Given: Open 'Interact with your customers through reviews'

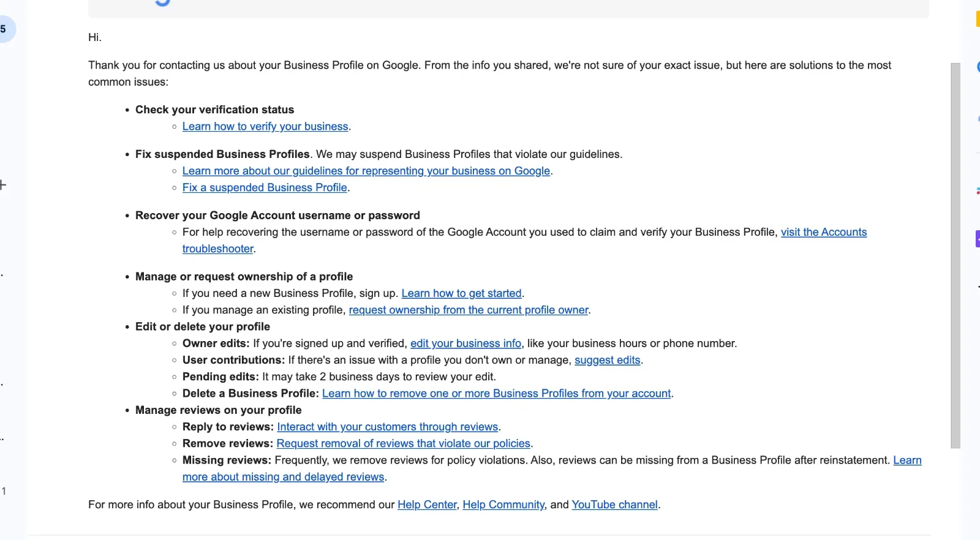Looking at the screenshot, I should [387, 427].
